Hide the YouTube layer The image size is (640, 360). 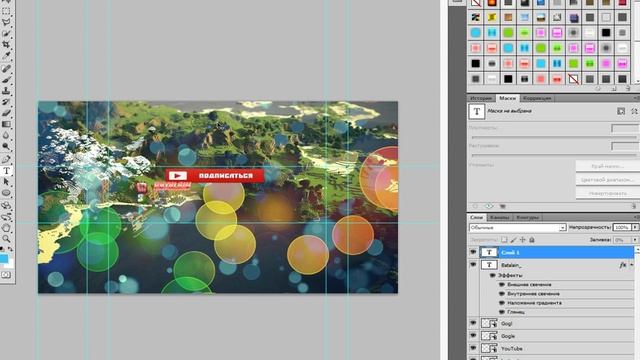point(473,348)
